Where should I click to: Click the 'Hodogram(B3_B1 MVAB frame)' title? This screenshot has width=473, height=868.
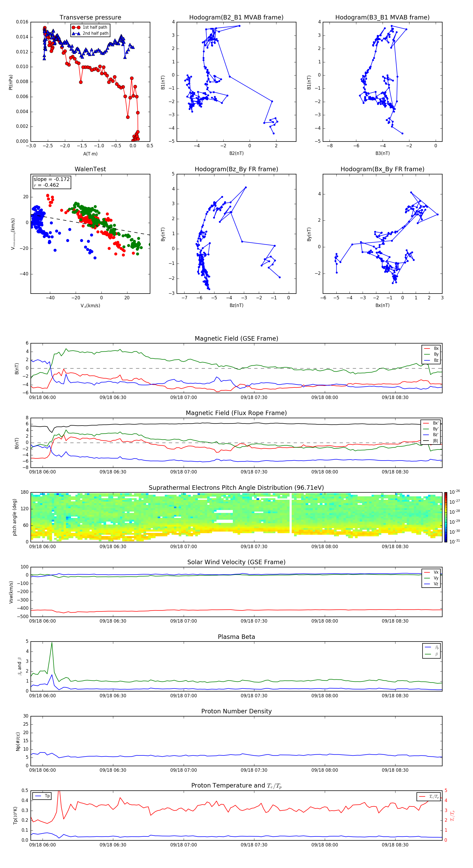[382, 17]
